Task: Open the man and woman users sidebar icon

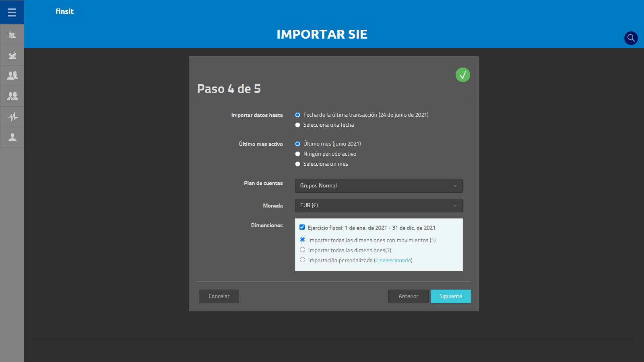Action: 12,75
